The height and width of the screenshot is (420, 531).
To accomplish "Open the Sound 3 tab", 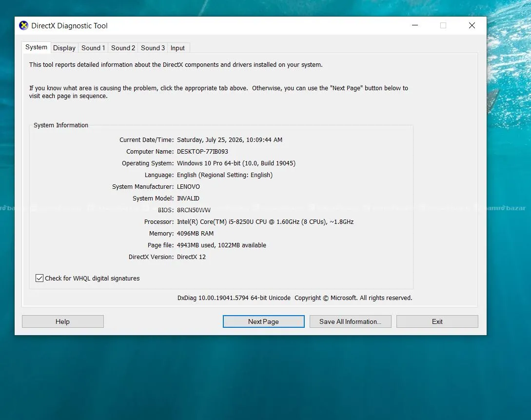I will 153,48.
